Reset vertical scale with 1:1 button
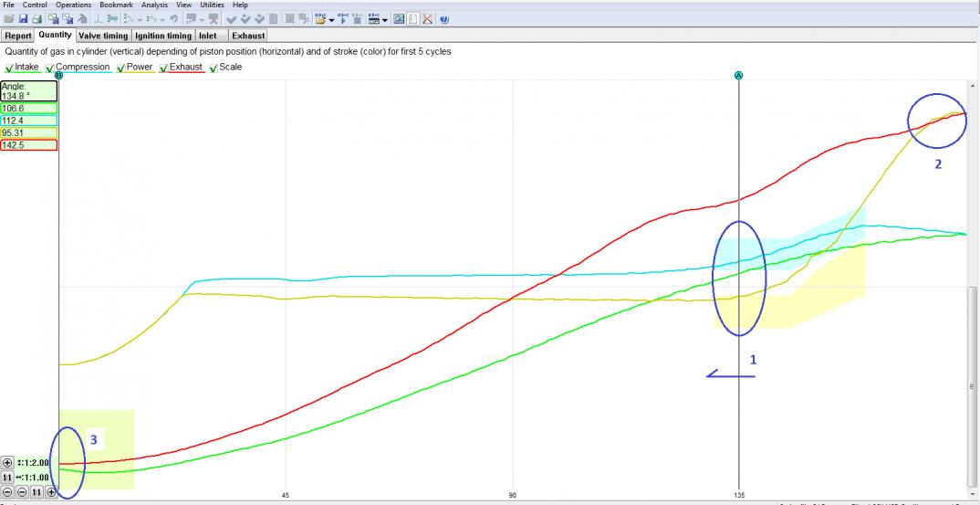 8,478
